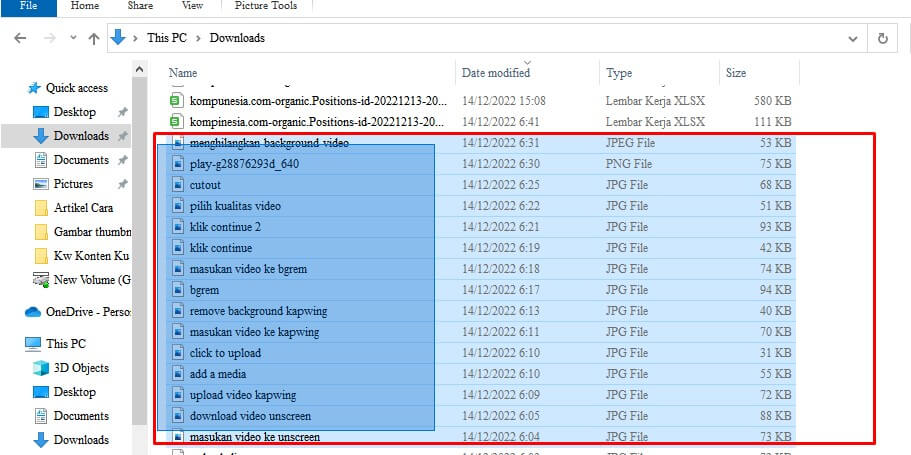Open the New Volume drive entry
This screenshot has height=455, width=911.
point(92,280)
